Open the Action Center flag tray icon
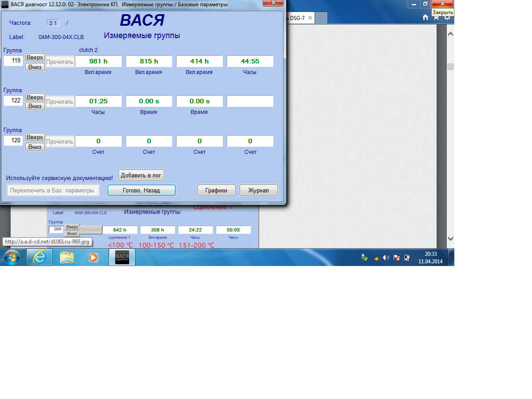Image resolution: width=532 pixels, height=399 pixels. pyautogui.click(x=397, y=258)
